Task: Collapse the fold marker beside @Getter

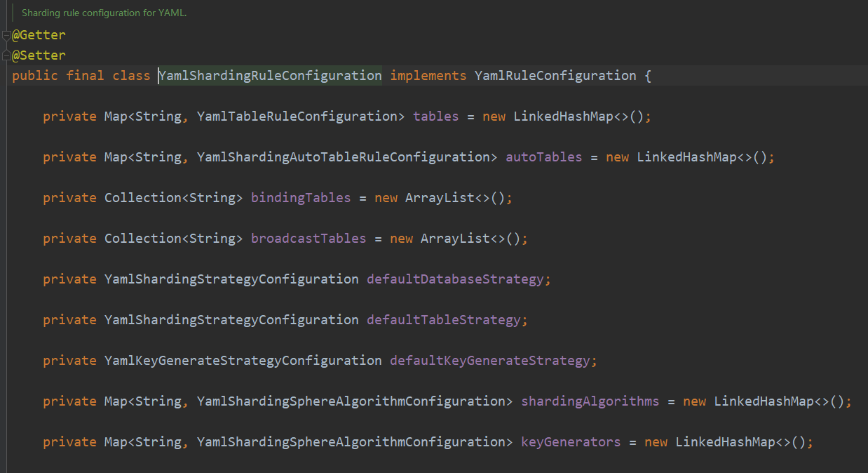Action: point(6,35)
